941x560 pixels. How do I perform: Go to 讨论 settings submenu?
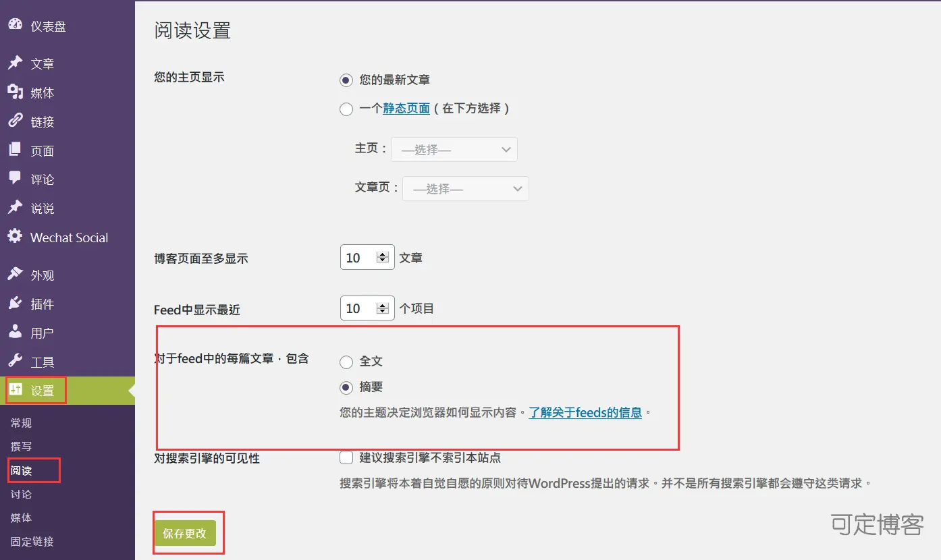21,494
